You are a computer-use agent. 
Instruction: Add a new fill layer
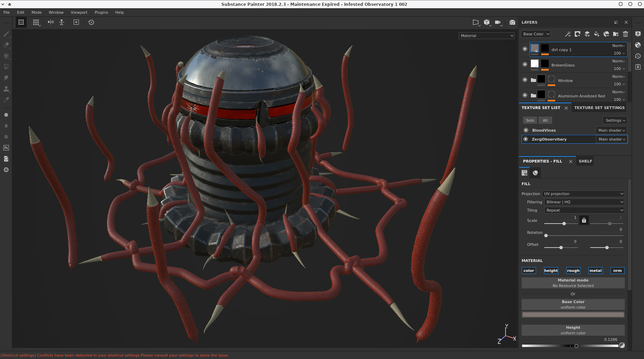(x=597, y=34)
